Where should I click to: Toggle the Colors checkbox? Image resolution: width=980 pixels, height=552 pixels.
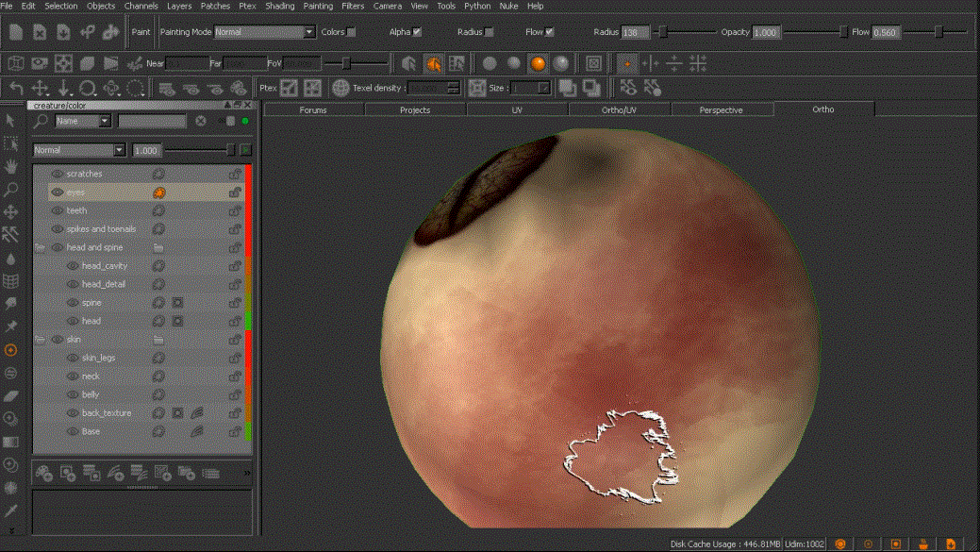click(351, 32)
